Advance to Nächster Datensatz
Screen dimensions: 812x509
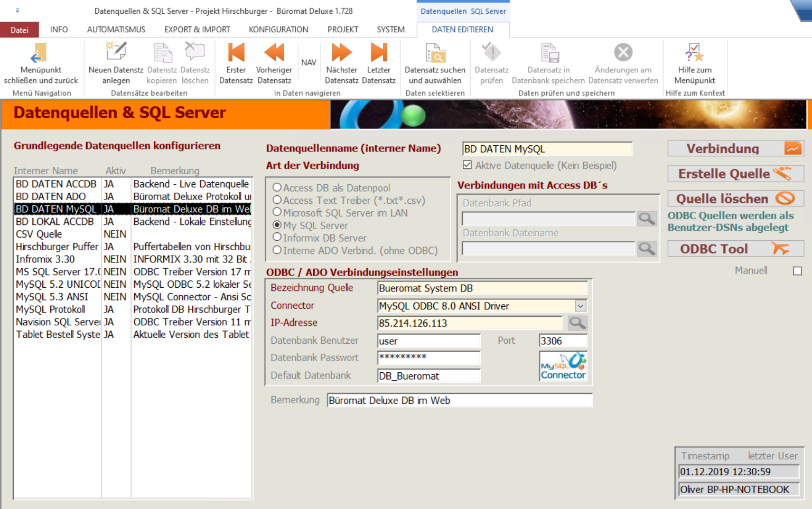click(341, 53)
